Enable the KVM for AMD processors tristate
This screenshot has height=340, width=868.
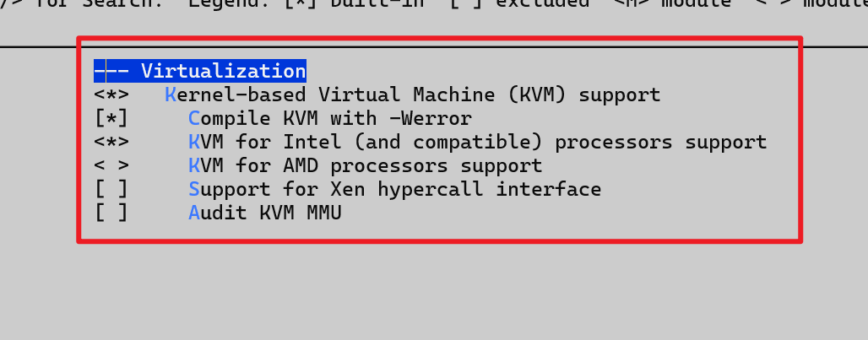tap(111, 165)
